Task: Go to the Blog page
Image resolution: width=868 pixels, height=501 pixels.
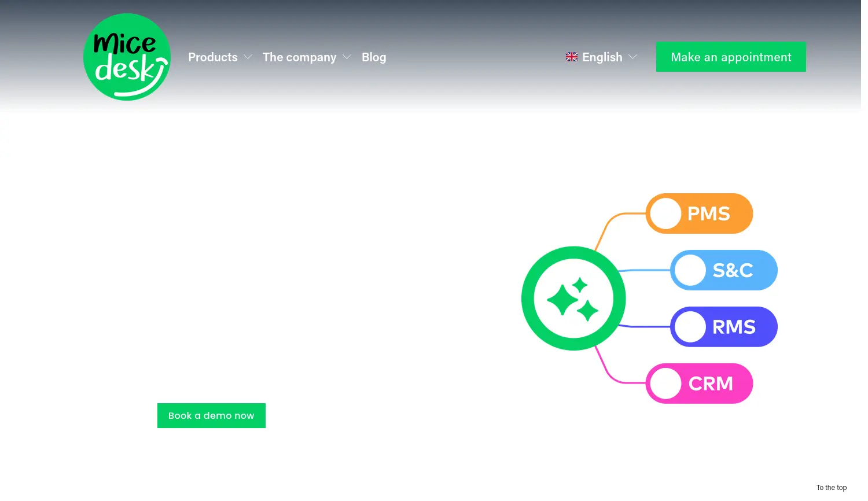Action: (x=374, y=57)
